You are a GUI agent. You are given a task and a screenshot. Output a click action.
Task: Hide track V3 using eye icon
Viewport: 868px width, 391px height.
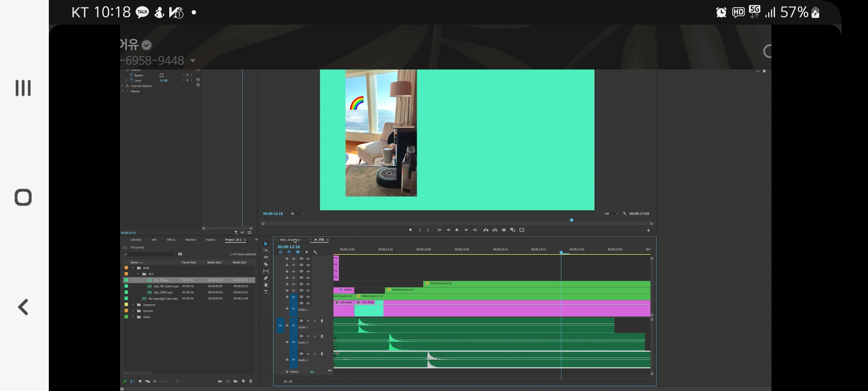pos(308,290)
